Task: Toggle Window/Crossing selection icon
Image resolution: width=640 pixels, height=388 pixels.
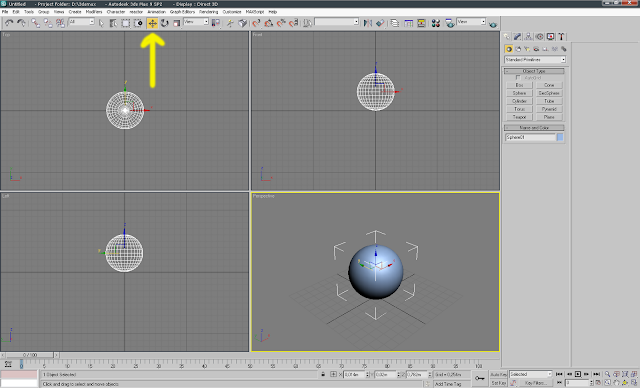Action: [x=138, y=23]
